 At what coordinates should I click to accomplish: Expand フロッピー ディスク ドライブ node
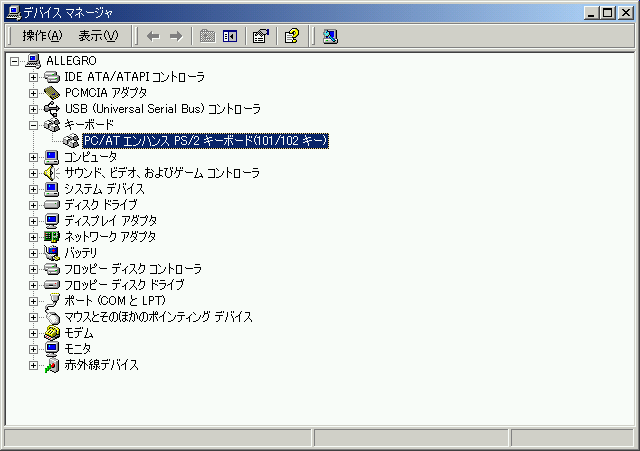[33, 285]
